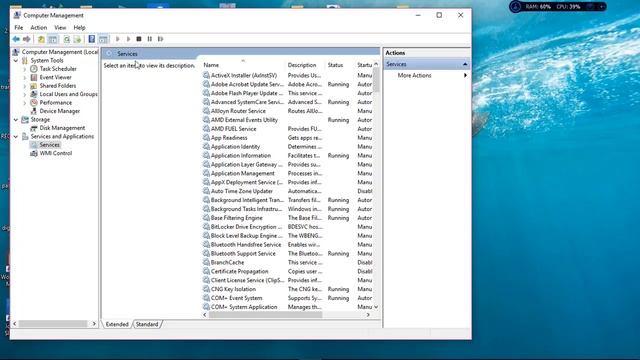The width and height of the screenshot is (640, 360).
Task: Expand the Event Viewer node
Action: pyautogui.click(x=24, y=77)
